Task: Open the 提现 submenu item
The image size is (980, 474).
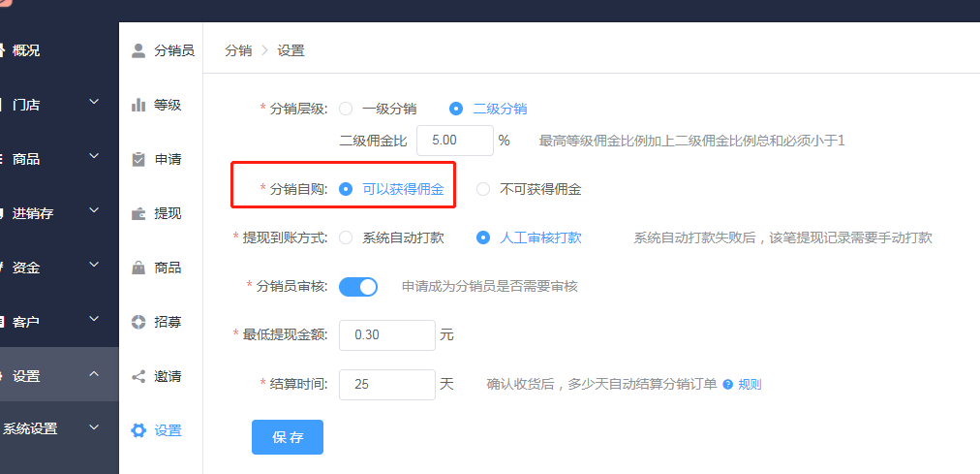Action: coord(168,214)
